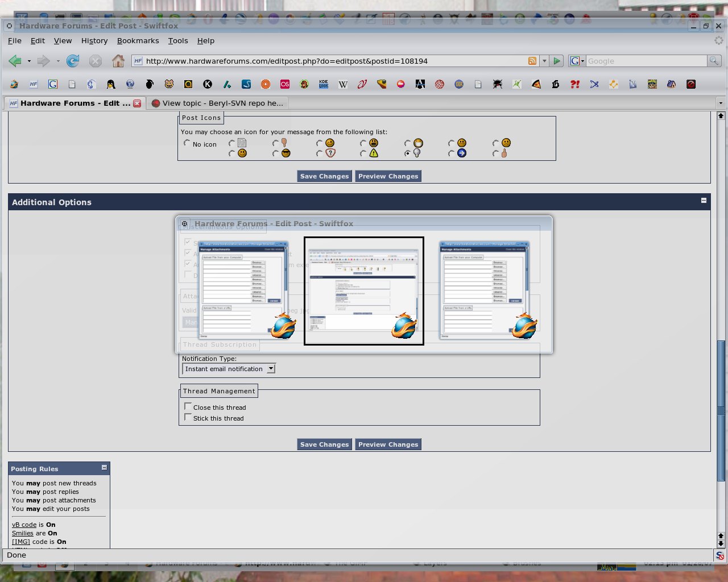Open the vB code link

pyautogui.click(x=24, y=525)
